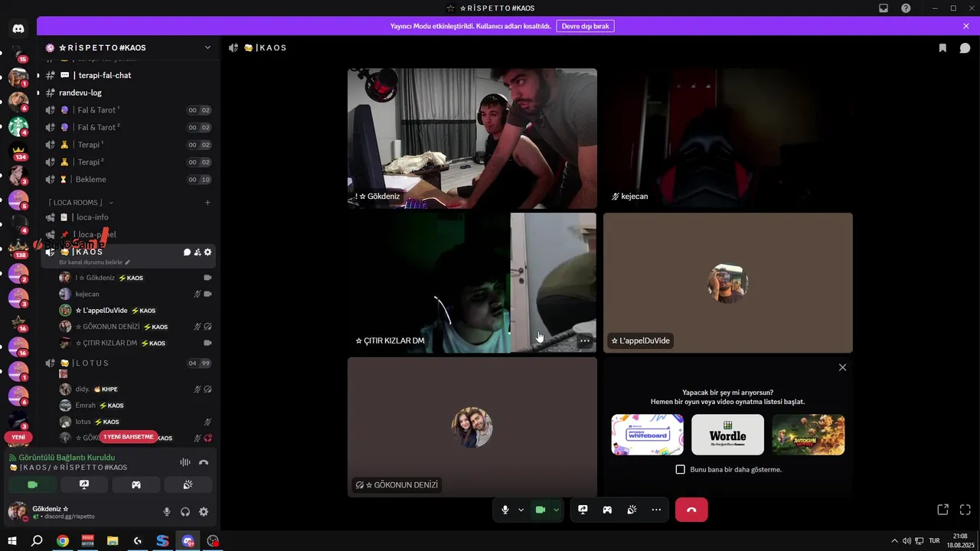This screenshot has height=551, width=980.
Task: Open noise suppression icon in voice panel
Action: 185,462
